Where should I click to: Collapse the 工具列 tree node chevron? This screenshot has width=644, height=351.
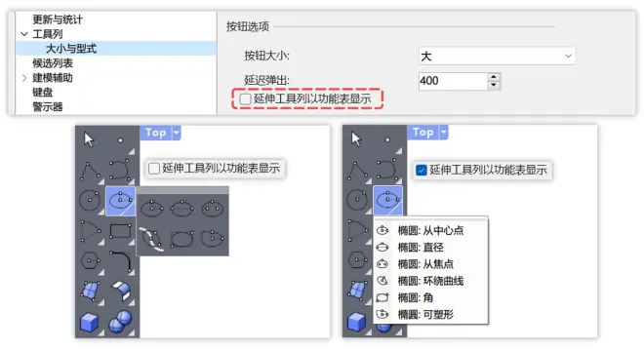(24, 34)
